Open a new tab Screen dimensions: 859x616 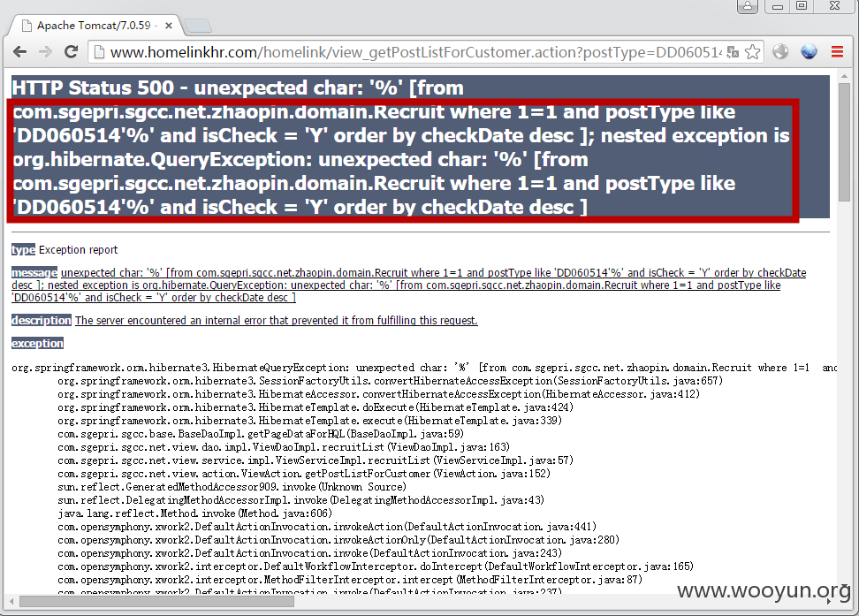pos(198,26)
